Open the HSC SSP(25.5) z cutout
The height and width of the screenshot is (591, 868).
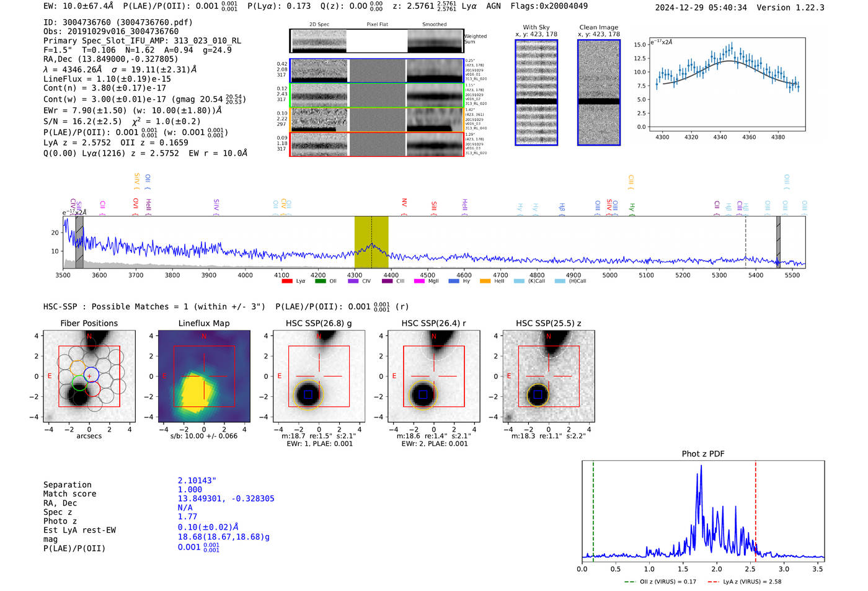[549, 376]
